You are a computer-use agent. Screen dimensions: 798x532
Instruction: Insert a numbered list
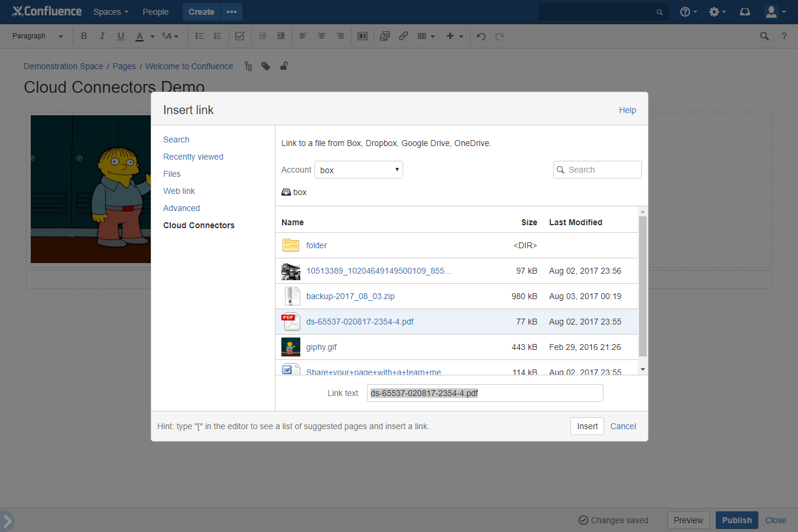tap(218, 36)
